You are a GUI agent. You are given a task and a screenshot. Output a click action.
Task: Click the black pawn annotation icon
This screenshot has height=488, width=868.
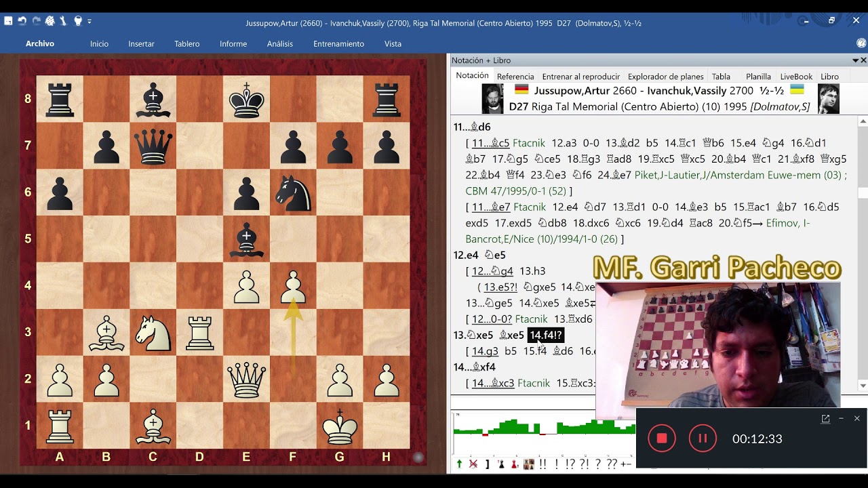(501, 464)
